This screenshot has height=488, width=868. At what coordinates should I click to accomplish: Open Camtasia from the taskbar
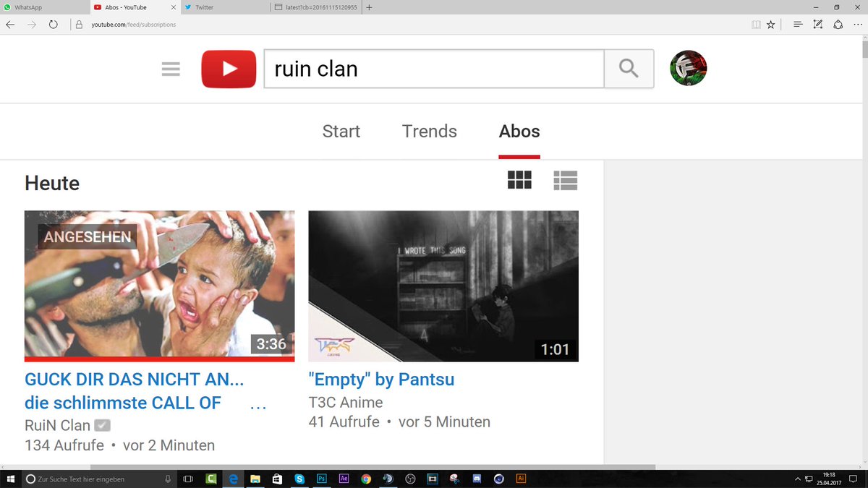(x=212, y=479)
